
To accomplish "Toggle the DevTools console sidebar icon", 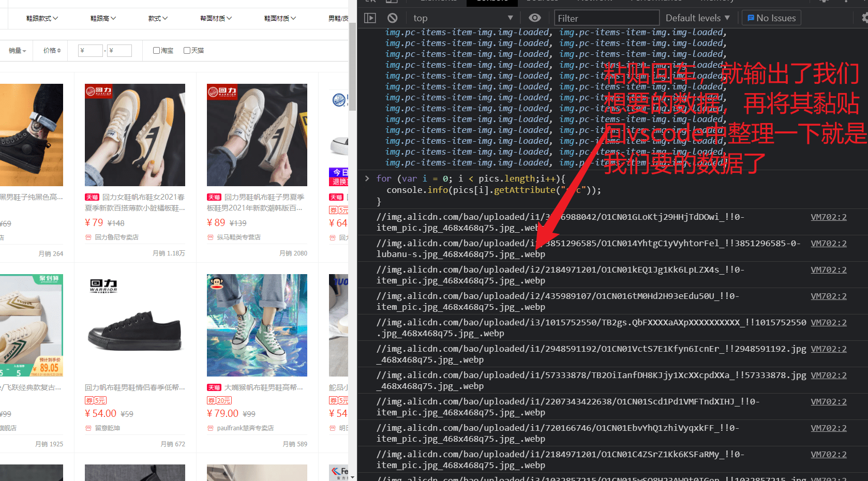I will [370, 18].
